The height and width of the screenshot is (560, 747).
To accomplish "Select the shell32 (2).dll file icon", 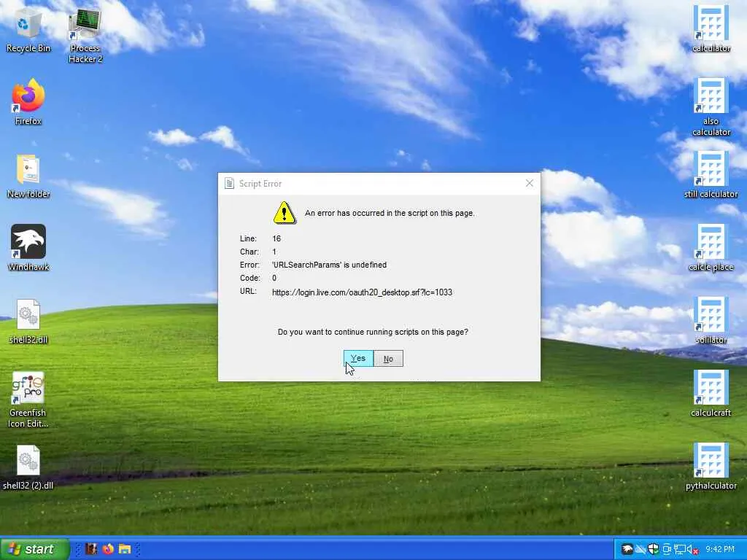I will pos(28,467).
